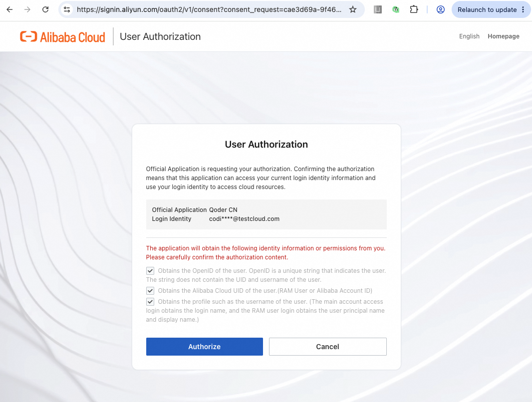The height and width of the screenshot is (402, 532).
Task: Click the blue Authorize button
Action: [205, 347]
